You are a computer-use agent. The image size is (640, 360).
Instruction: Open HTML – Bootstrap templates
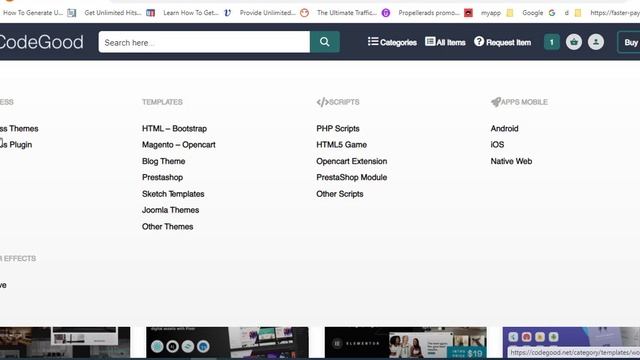point(174,129)
